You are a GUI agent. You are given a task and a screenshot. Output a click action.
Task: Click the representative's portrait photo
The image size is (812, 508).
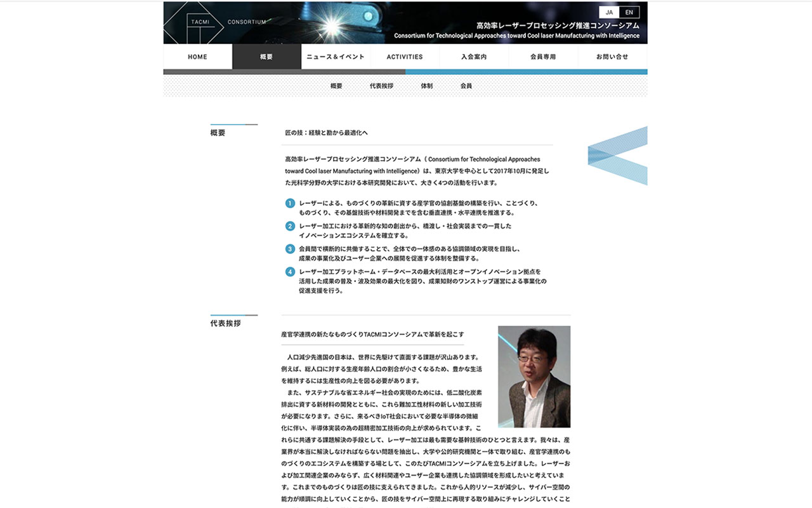pos(534,377)
